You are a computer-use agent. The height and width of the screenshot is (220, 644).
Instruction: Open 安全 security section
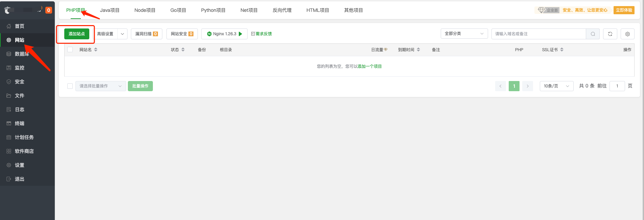(x=27, y=82)
